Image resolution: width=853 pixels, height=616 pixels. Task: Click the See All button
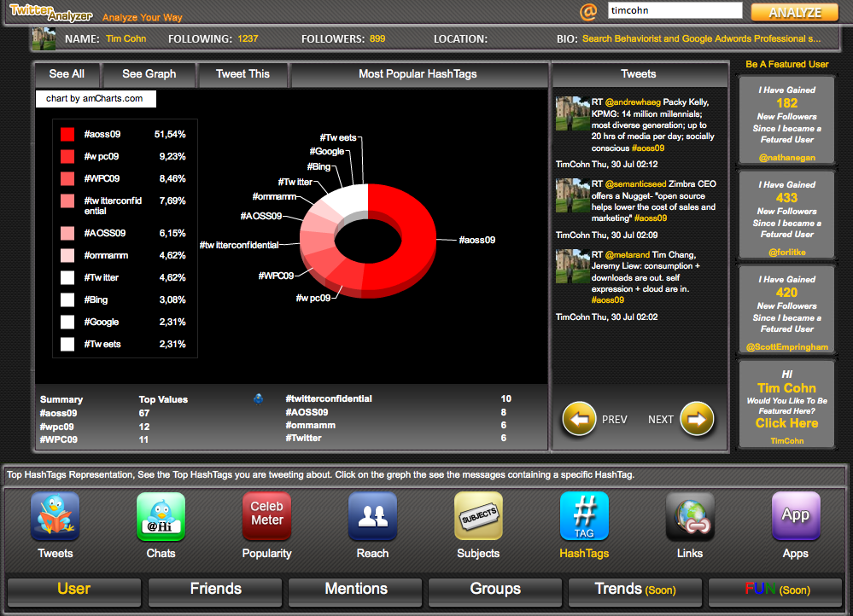click(x=67, y=74)
